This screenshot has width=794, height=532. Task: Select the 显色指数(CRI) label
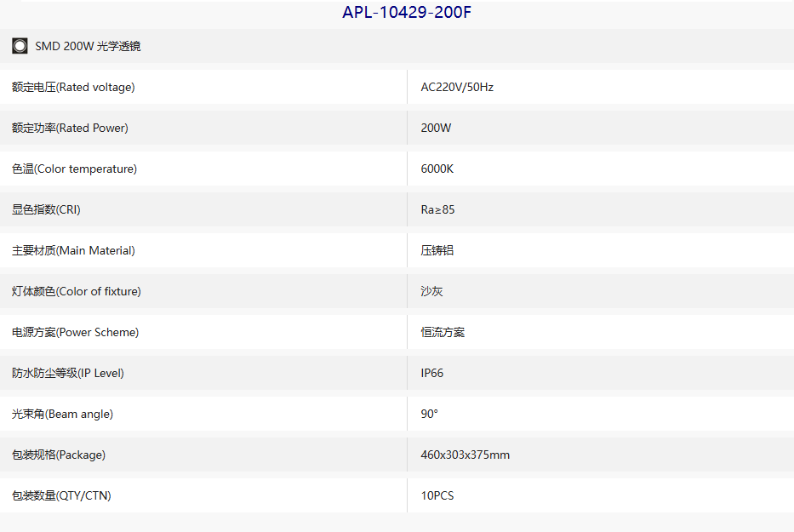(46, 209)
